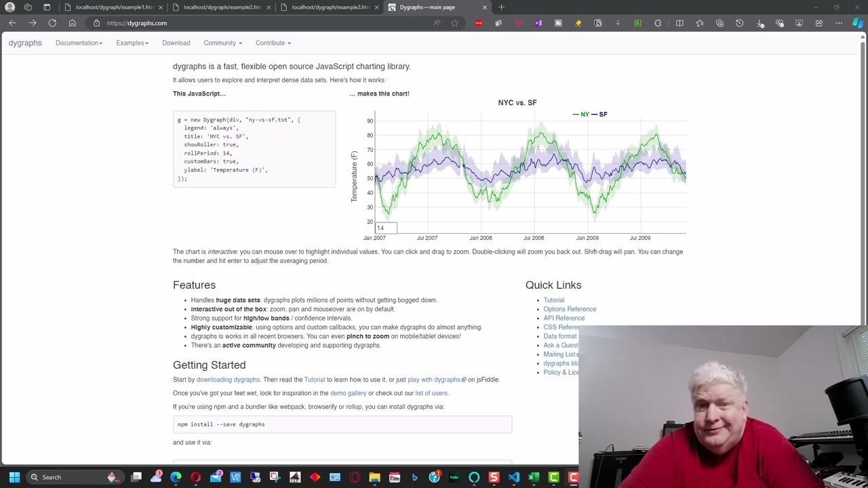Expand the Documentation dropdown menu

coord(79,43)
